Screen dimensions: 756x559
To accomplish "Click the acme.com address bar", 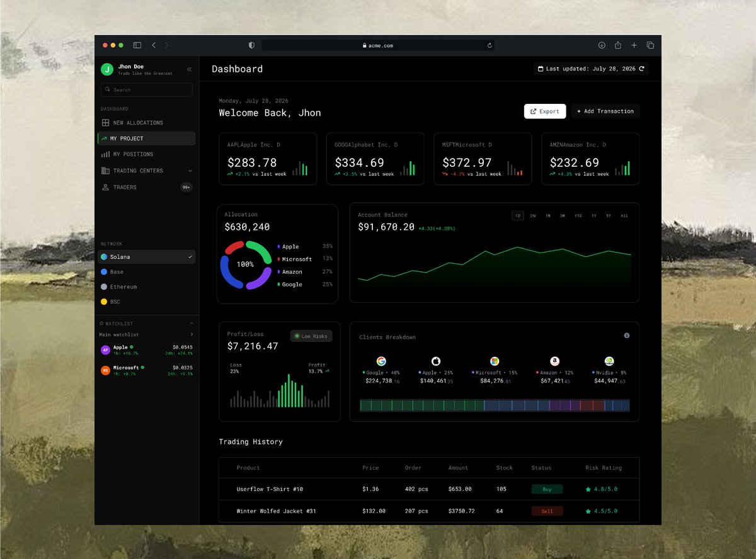I will point(378,45).
